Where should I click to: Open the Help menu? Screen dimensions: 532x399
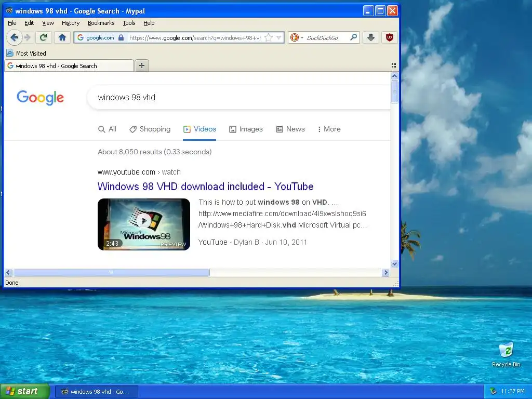tap(149, 23)
